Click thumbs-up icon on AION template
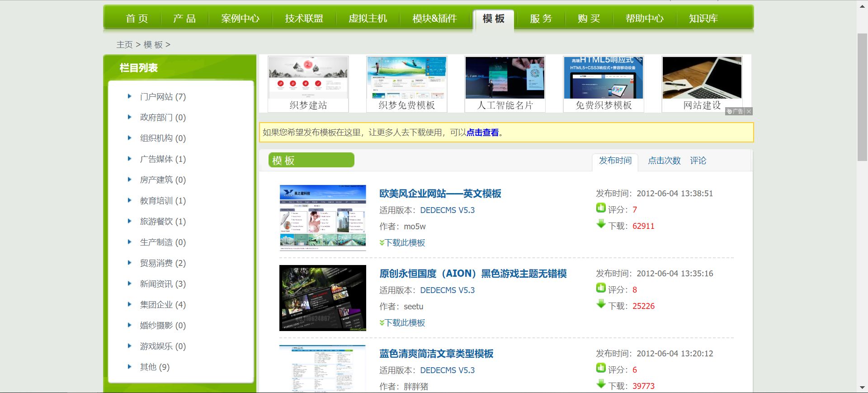Viewport: 868px width, 393px height. point(601,288)
